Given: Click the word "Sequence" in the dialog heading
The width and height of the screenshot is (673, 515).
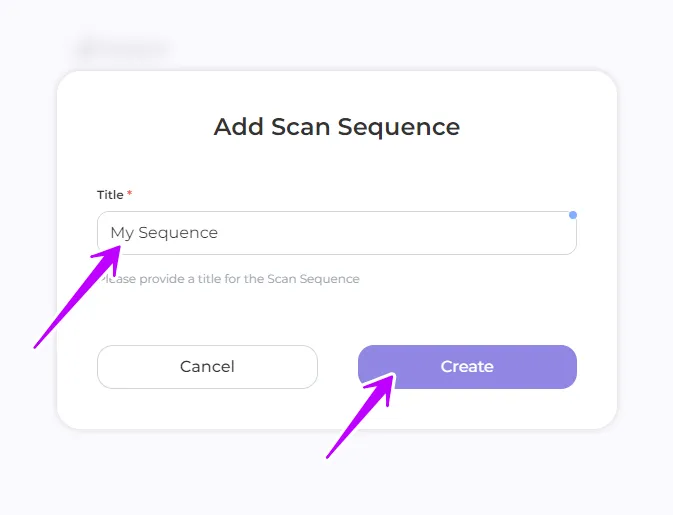Looking at the screenshot, I should [x=398, y=127].
